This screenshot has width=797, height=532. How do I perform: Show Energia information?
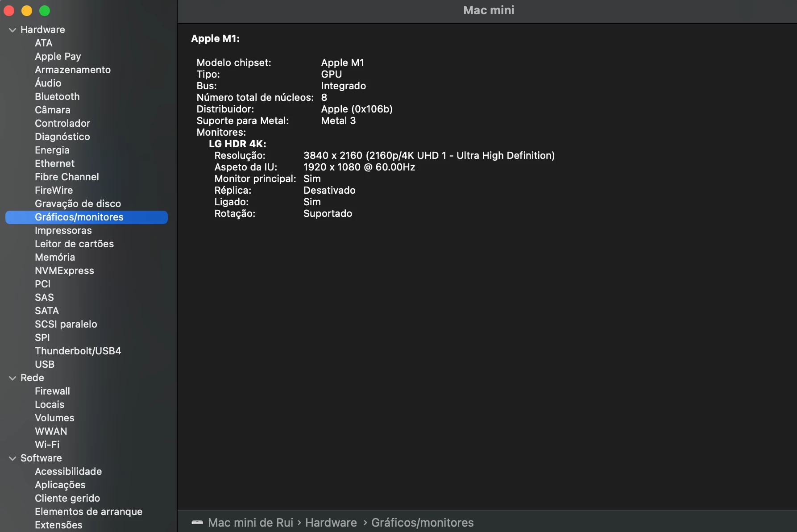tap(52, 150)
